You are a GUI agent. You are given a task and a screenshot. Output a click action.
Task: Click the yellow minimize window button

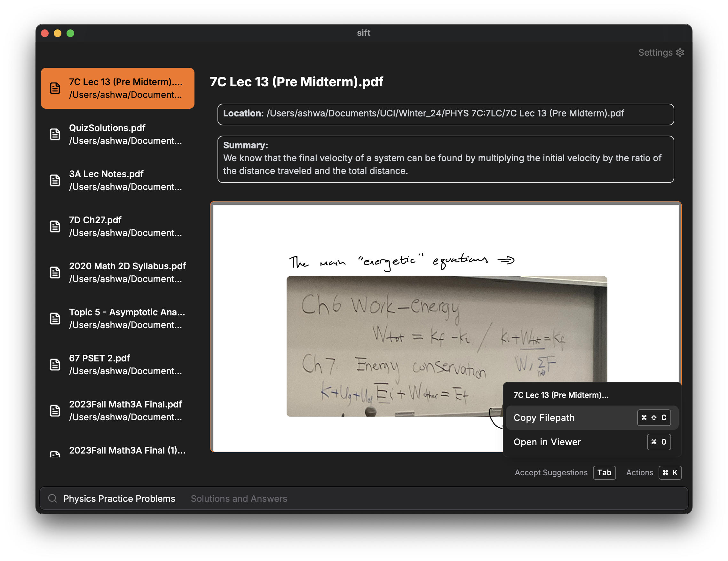57,33
